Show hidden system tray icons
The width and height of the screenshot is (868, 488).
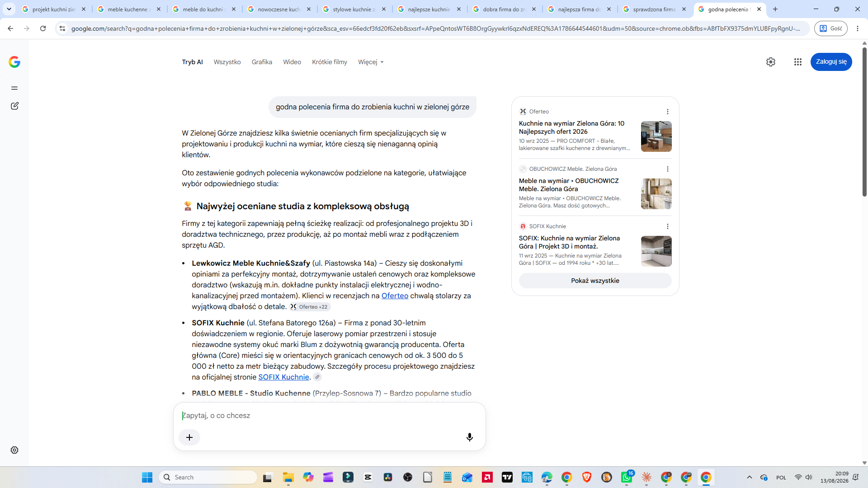coord(750,477)
